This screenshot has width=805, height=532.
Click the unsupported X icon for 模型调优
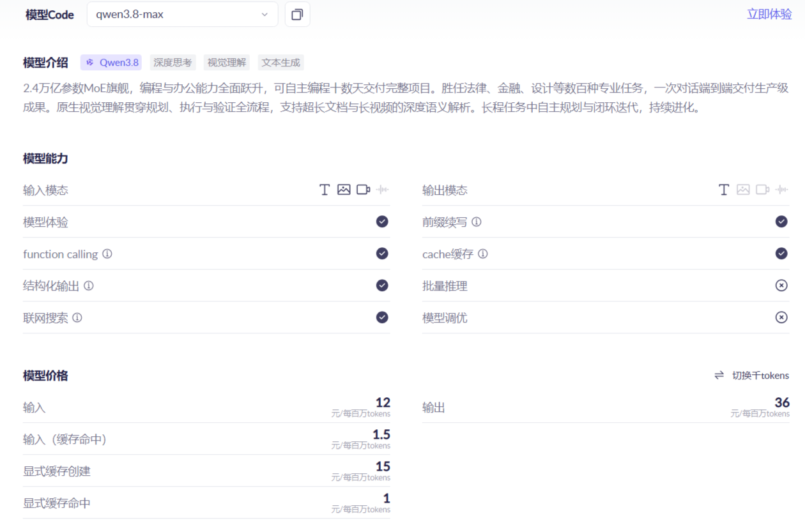pyautogui.click(x=781, y=317)
